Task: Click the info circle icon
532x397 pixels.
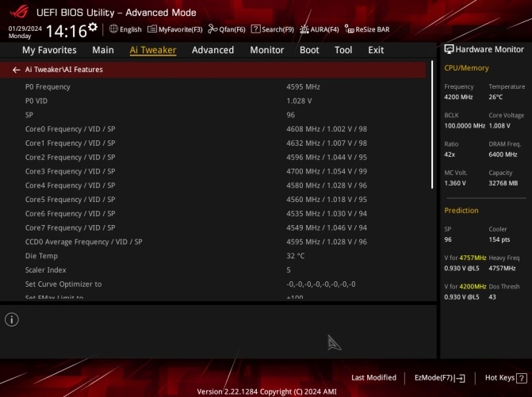Action: 12,319
